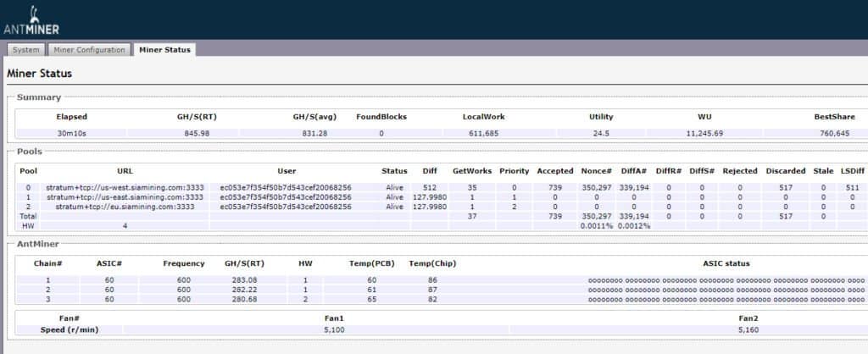Click pool 0 Diff value 512
This screenshot has height=354, width=868.
(429, 187)
